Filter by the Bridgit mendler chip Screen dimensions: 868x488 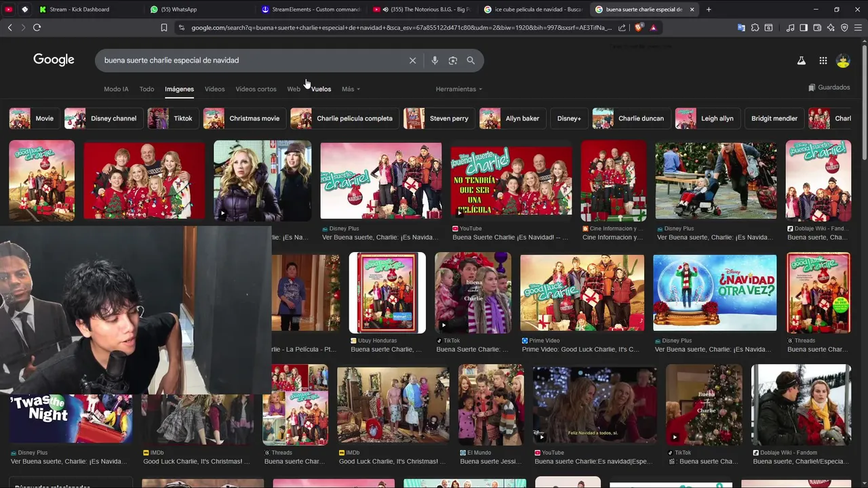pyautogui.click(x=774, y=118)
